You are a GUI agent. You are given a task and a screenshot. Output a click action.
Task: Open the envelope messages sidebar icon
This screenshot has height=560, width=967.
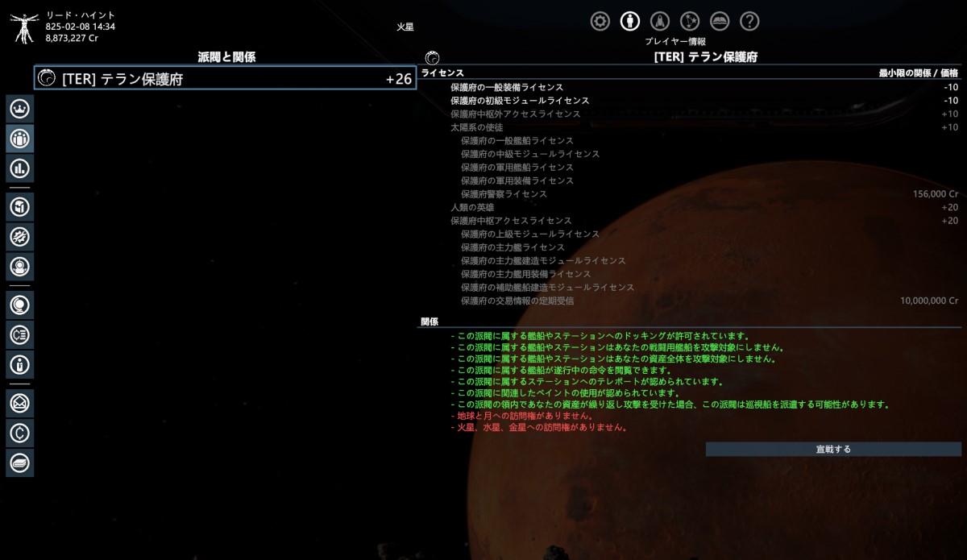pos(20,402)
